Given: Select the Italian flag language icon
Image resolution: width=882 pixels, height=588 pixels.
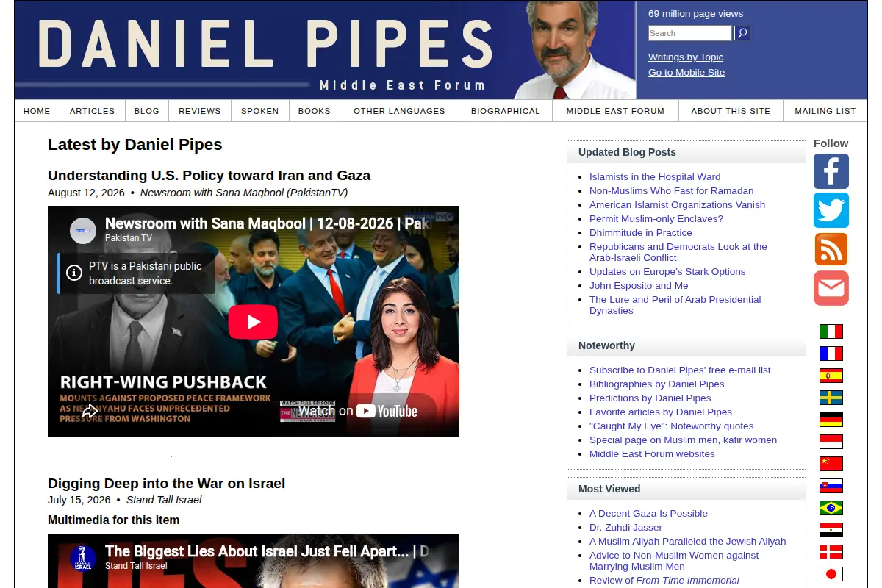Looking at the screenshot, I should coord(831,331).
